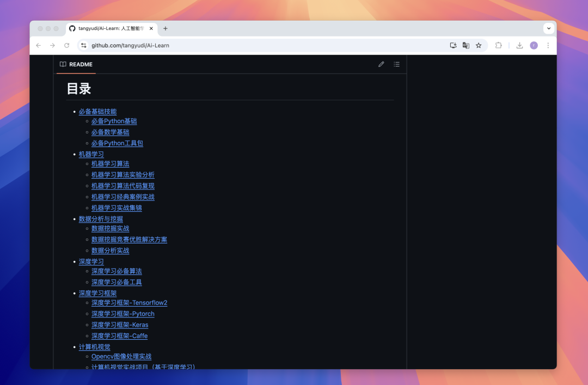588x385 pixels.
Task: Reload the GitHub page
Action: 67,45
